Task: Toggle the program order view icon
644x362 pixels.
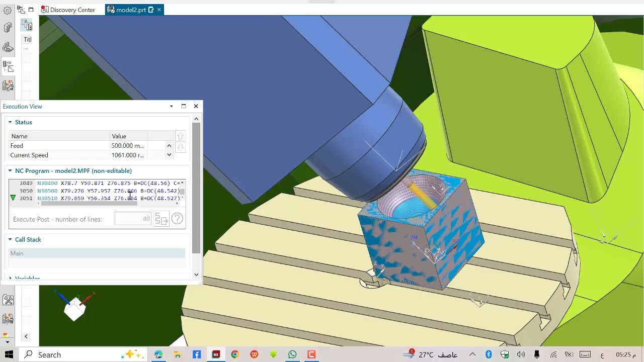Action: click(x=27, y=25)
